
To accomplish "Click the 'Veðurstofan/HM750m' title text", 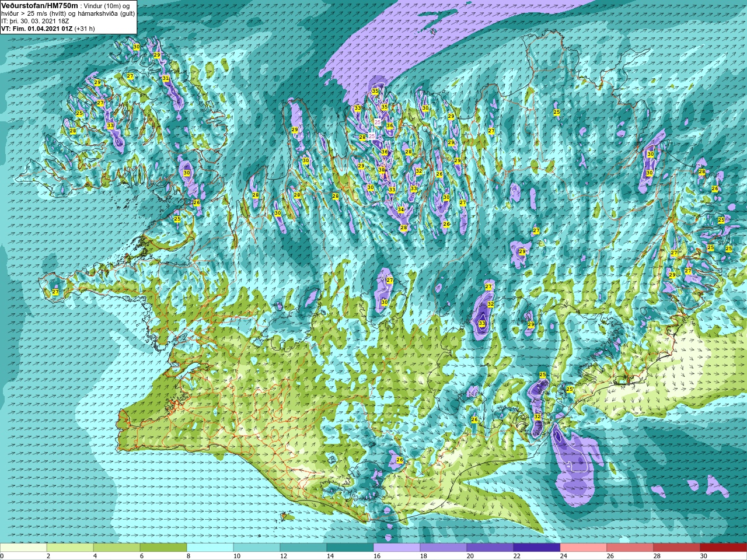I will (39, 5).
